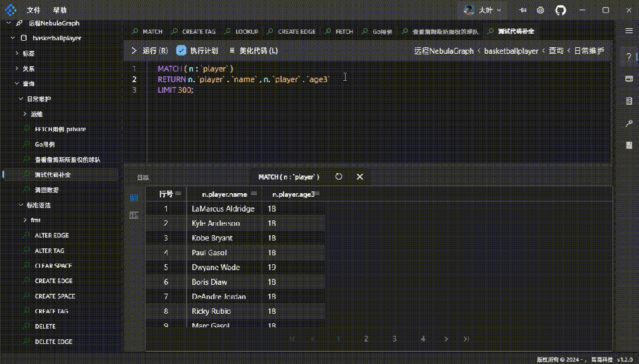Open the 大叶 user dropdown
The height and width of the screenshot is (364, 639).
(483, 10)
